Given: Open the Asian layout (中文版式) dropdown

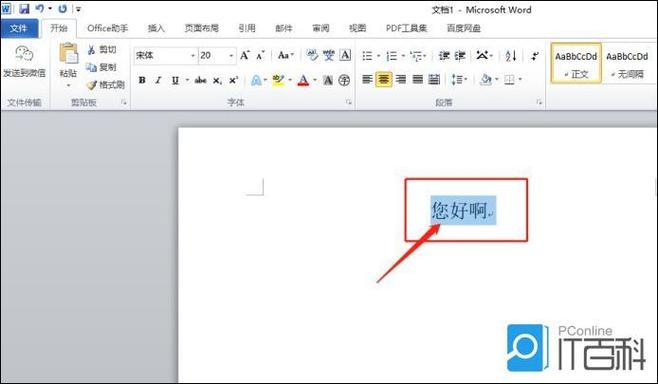Looking at the screenshot, I should pos(484,55).
